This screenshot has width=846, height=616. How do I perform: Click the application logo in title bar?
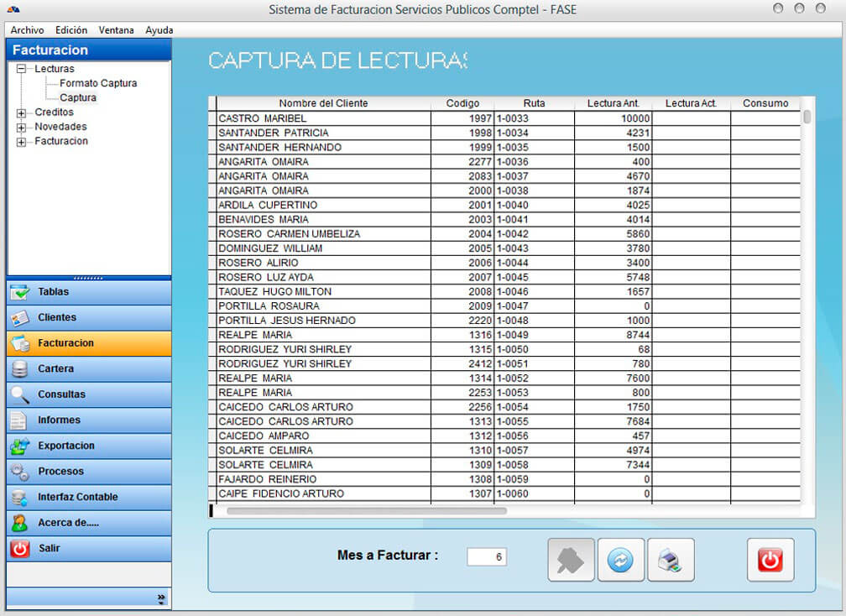(x=13, y=10)
